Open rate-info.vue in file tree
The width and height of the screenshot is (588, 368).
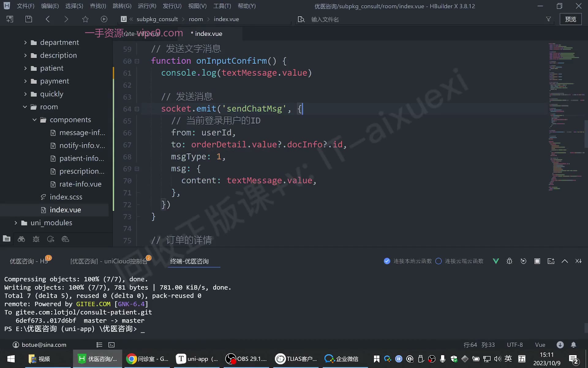pos(80,184)
